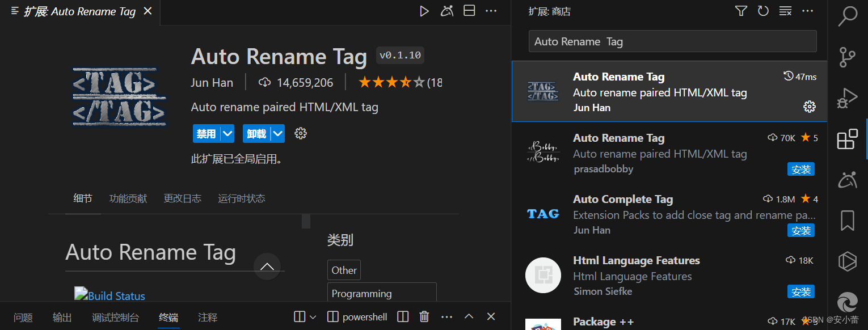The height and width of the screenshot is (330, 868).
Task: Open editor more actions ellipsis
Action: pyautogui.click(x=491, y=11)
